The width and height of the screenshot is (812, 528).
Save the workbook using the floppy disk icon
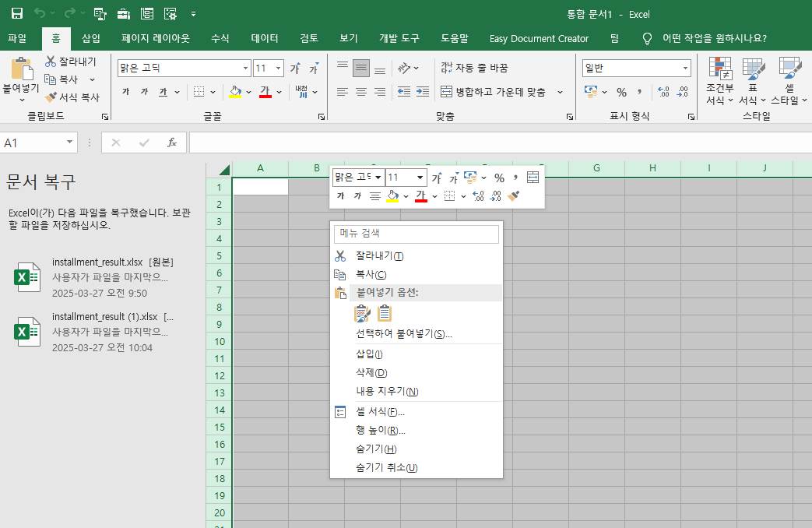16,14
